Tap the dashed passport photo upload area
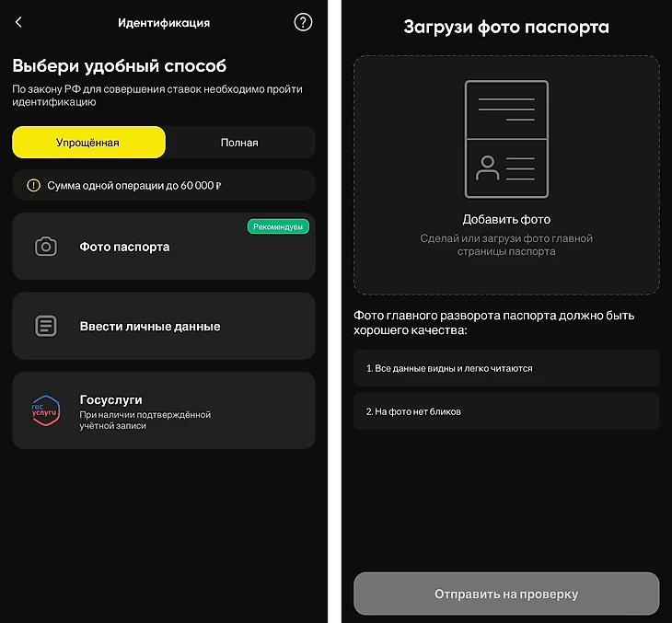Image resolution: width=672 pixels, height=623 pixels. click(506, 175)
